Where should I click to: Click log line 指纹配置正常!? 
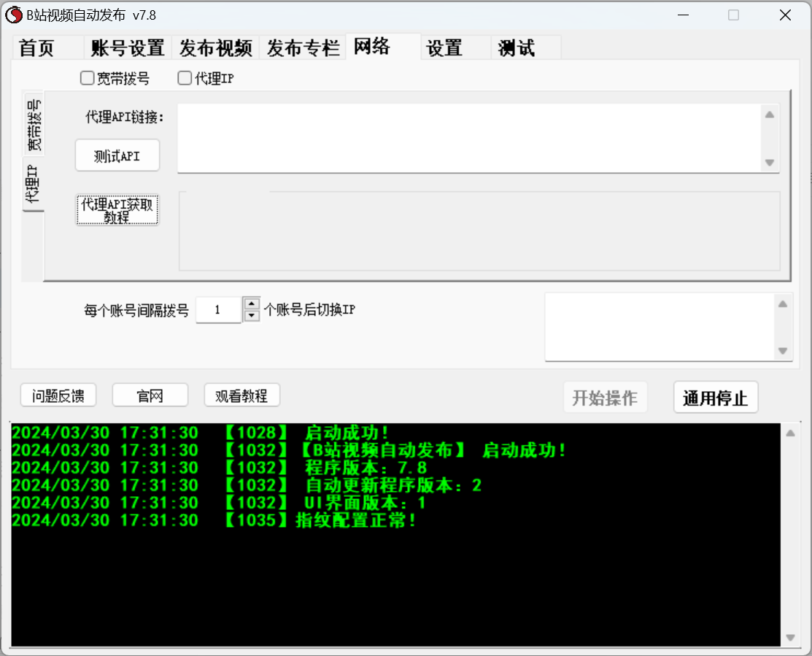pyautogui.click(x=214, y=520)
